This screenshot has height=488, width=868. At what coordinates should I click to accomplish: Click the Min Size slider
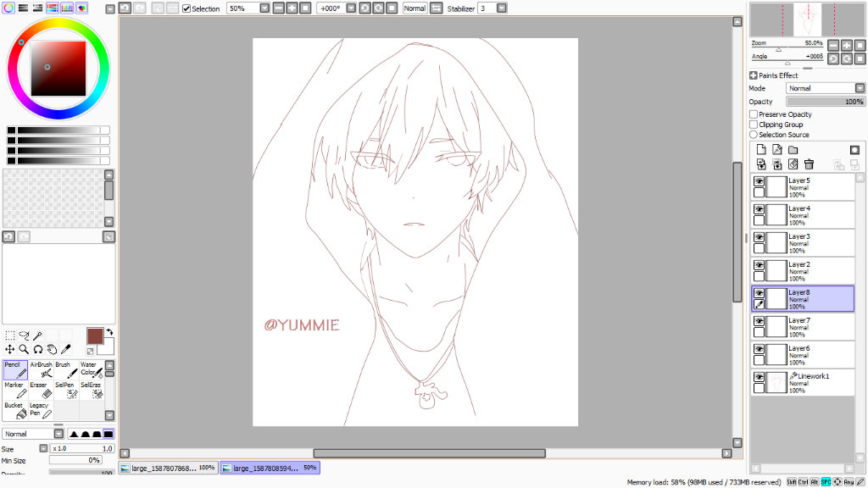coord(75,460)
